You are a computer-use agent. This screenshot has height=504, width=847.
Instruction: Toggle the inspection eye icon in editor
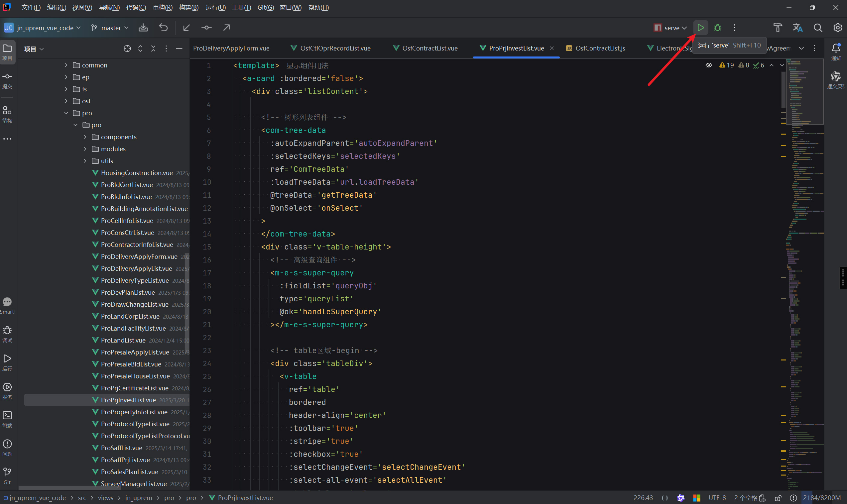click(x=708, y=65)
